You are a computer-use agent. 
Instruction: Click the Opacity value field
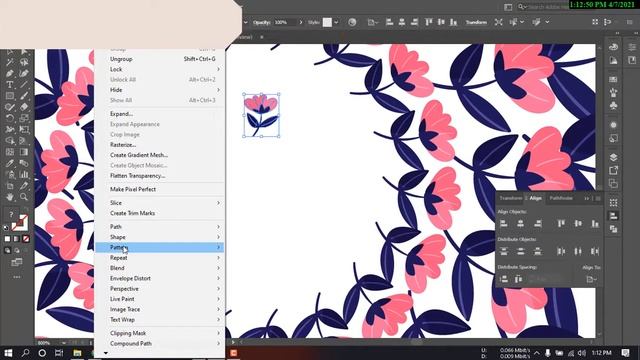click(285, 22)
